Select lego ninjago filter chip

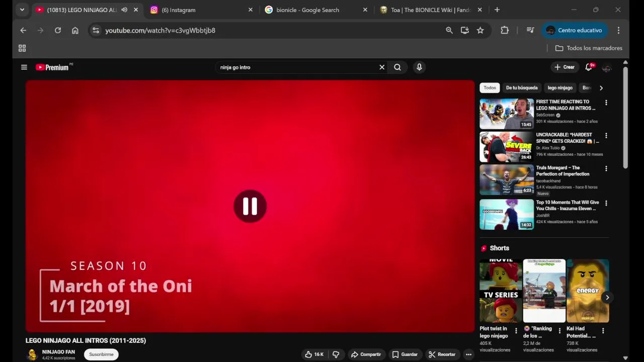point(560,88)
